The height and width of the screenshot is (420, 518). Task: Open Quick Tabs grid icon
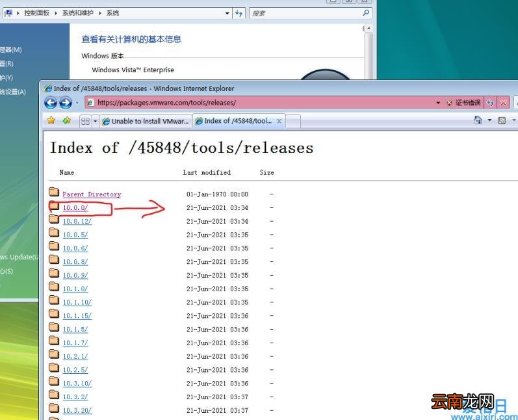click(x=85, y=122)
